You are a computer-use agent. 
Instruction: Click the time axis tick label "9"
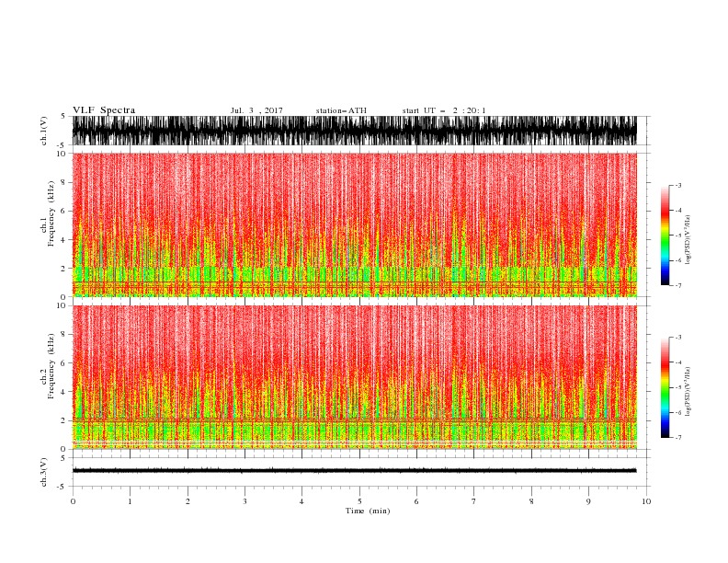[x=588, y=501]
